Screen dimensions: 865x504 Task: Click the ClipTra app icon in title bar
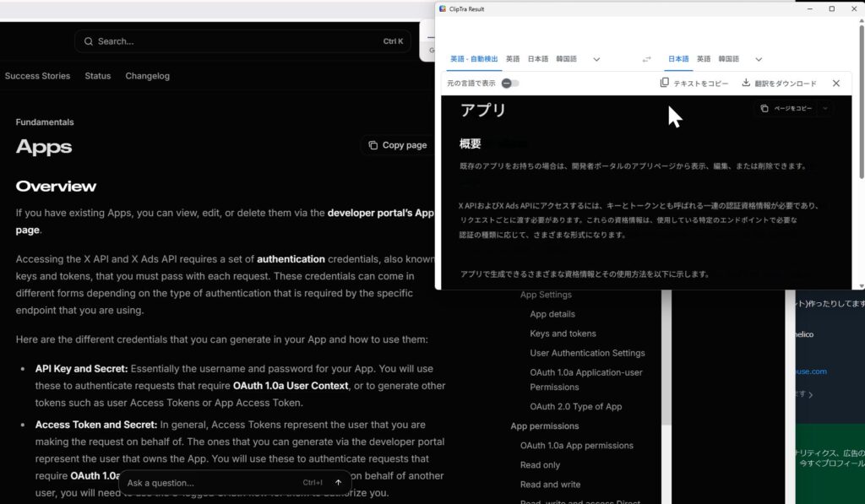click(443, 8)
